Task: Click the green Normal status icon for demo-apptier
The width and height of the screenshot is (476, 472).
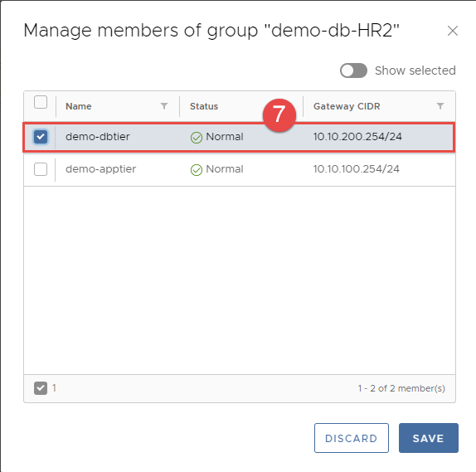Action: (x=196, y=170)
